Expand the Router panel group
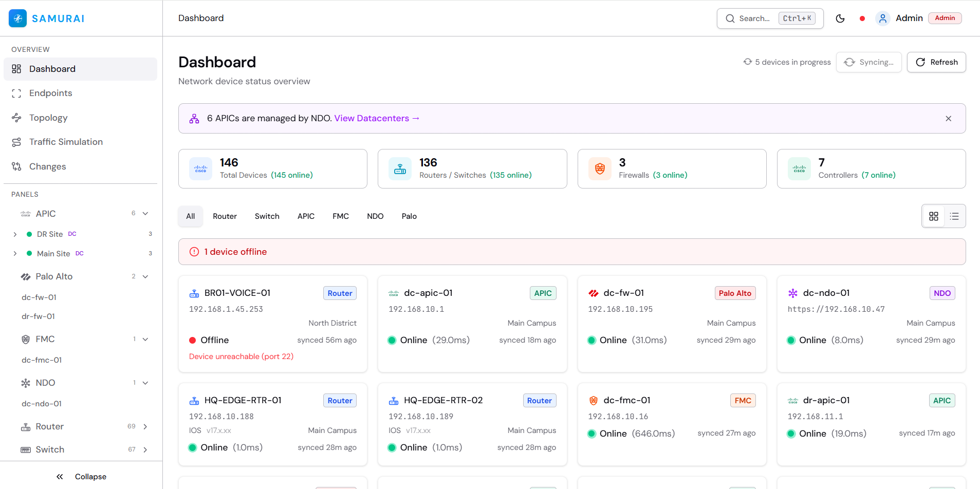The image size is (980, 489). (145, 426)
